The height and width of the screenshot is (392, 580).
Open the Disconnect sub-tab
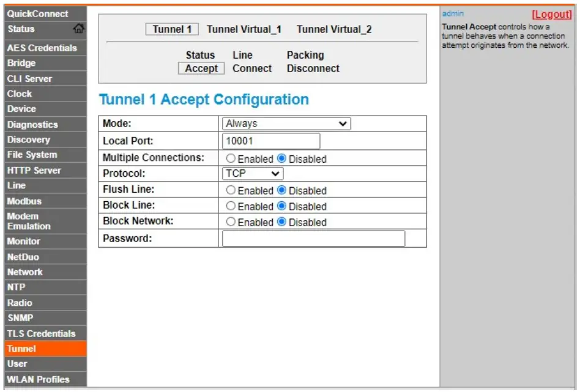[x=313, y=68]
